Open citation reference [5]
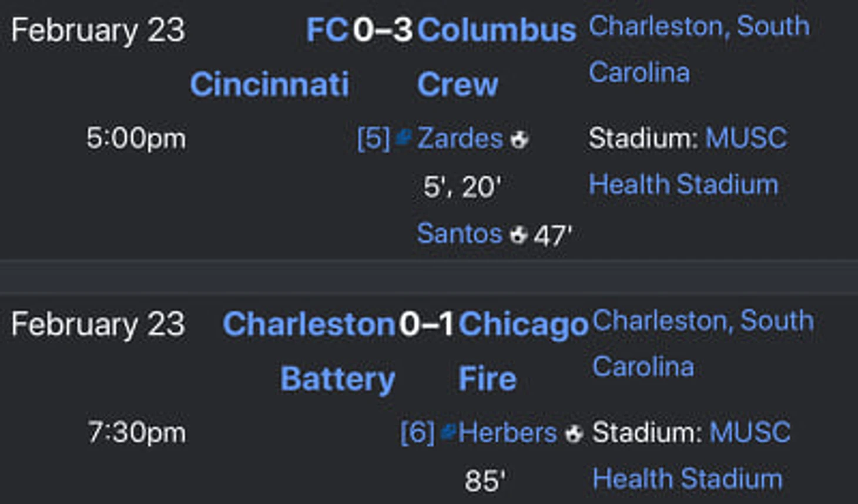Image resolution: width=858 pixels, height=504 pixels. point(373,139)
